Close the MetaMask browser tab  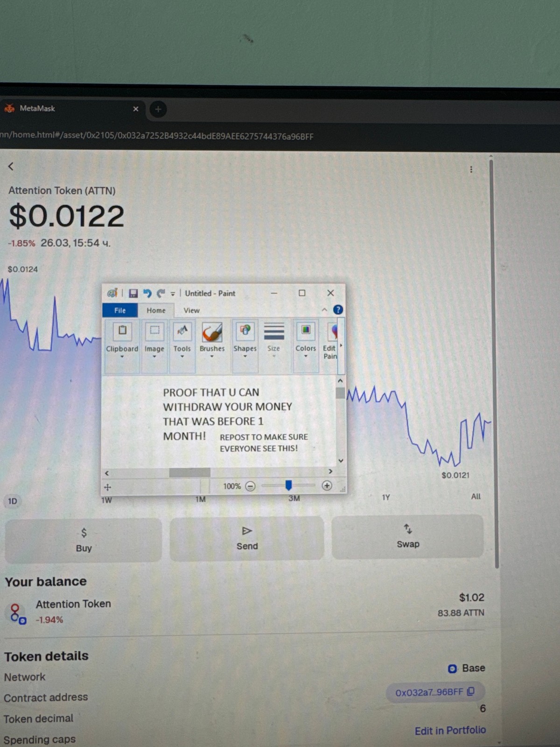click(x=136, y=109)
